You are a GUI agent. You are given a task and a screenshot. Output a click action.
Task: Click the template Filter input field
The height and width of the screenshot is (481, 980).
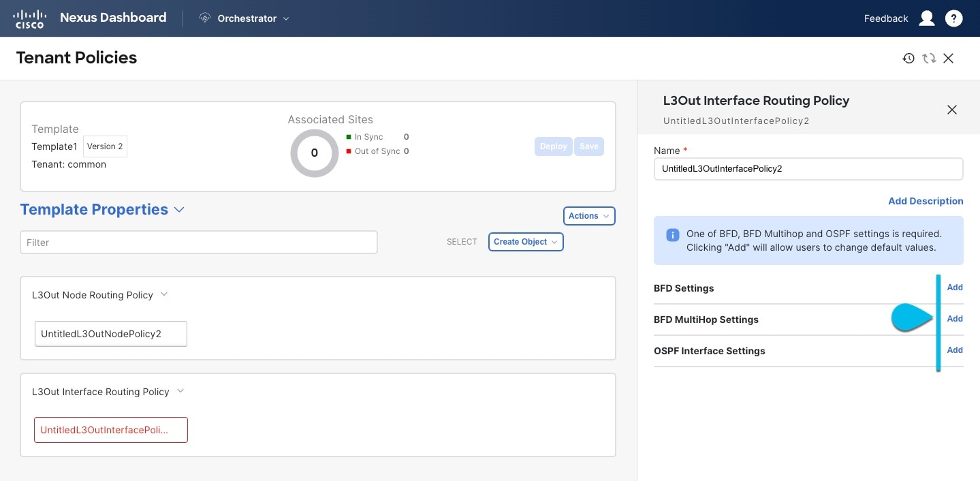tap(199, 243)
